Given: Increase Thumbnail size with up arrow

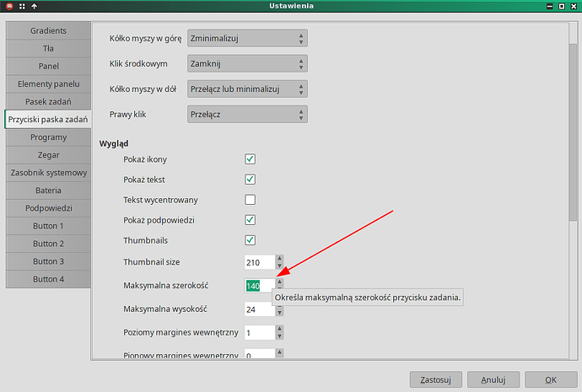Looking at the screenshot, I should pyautogui.click(x=280, y=258).
